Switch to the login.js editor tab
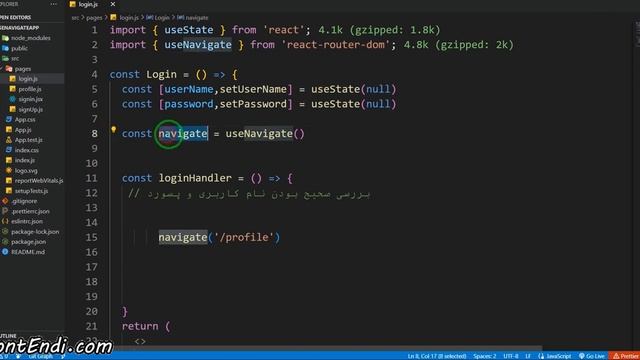The width and height of the screenshot is (640, 360). [x=88, y=4]
